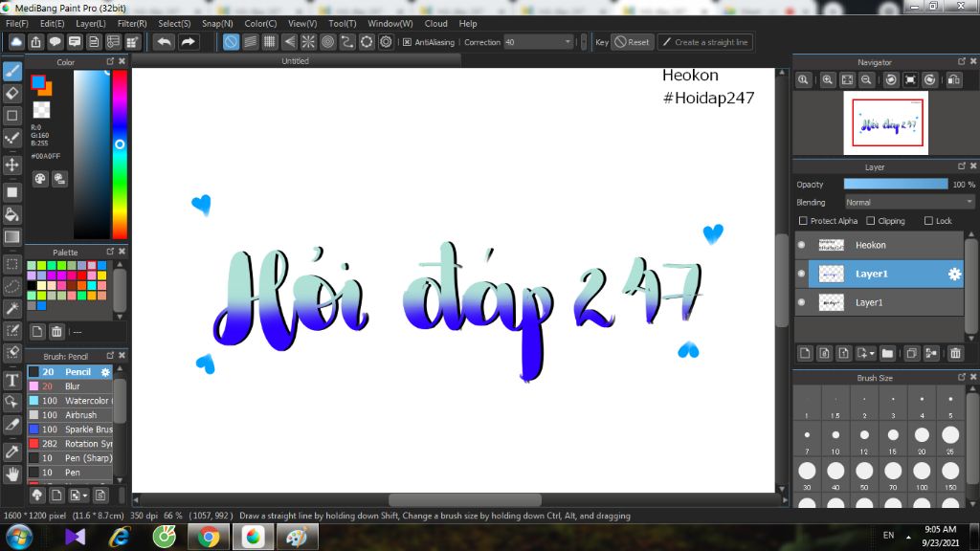Open the File menu
Screen dimensions: 980x551
click(x=17, y=23)
